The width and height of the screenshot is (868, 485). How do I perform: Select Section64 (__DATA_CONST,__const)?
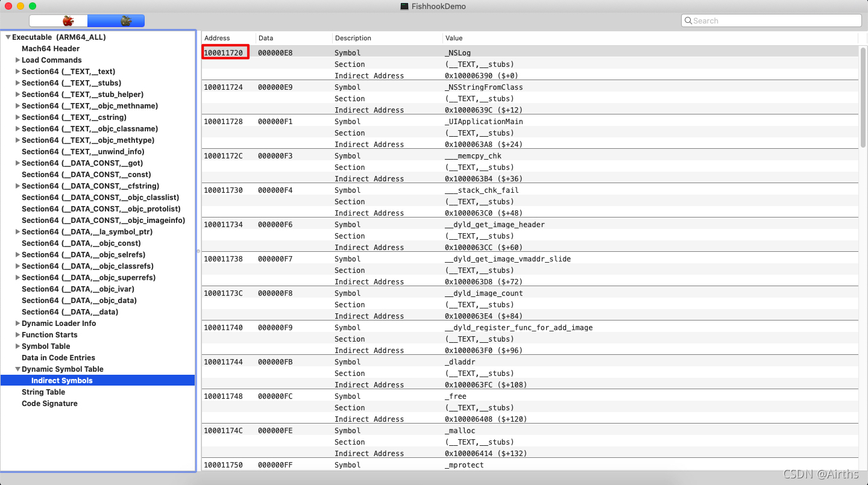pos(86,175)
